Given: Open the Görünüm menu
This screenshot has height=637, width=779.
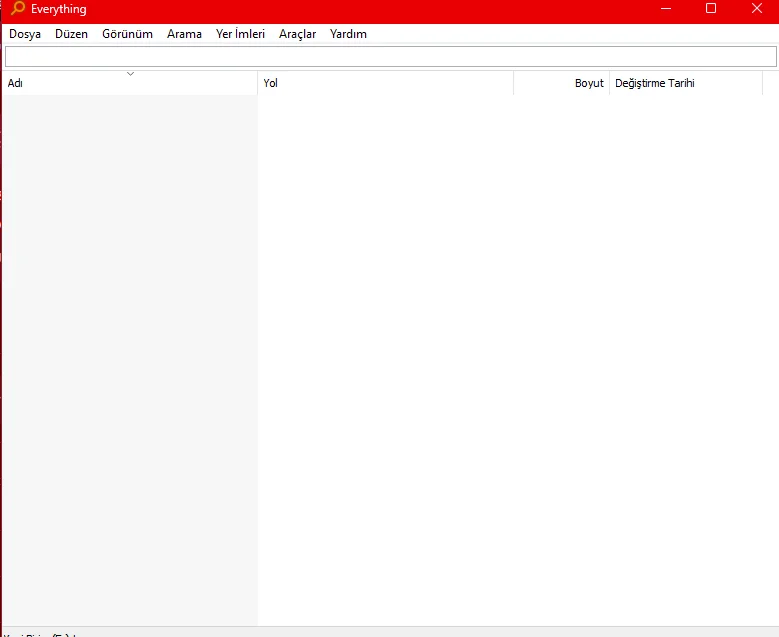Looking at the screenshot, I should point(127,34).
